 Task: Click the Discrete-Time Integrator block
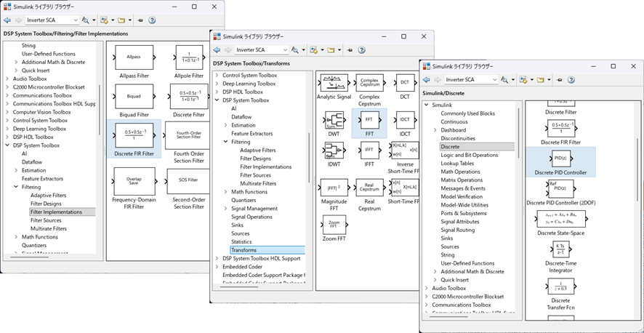(x=560, y=249)
